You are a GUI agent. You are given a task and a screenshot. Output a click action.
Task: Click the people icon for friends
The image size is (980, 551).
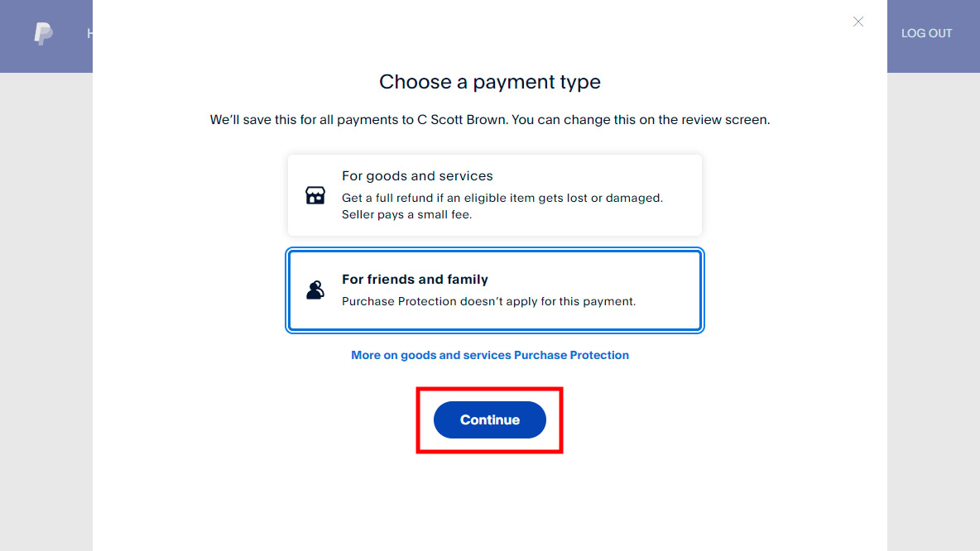point(315,290)
